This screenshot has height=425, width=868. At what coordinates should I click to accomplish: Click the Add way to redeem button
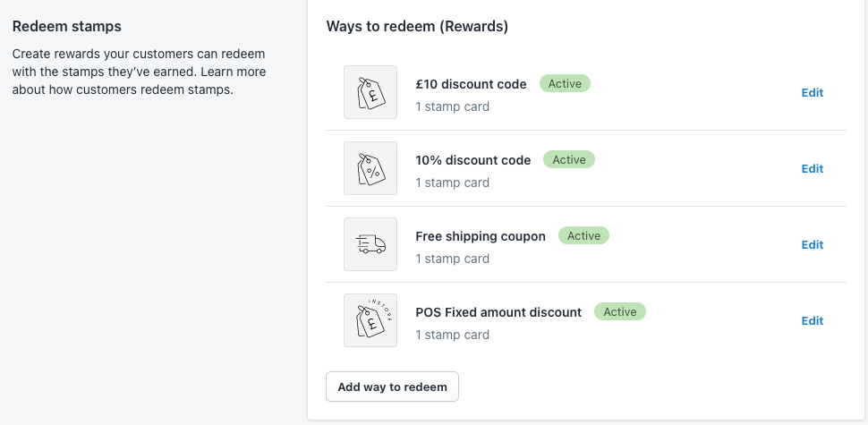(x=392, y=387)
